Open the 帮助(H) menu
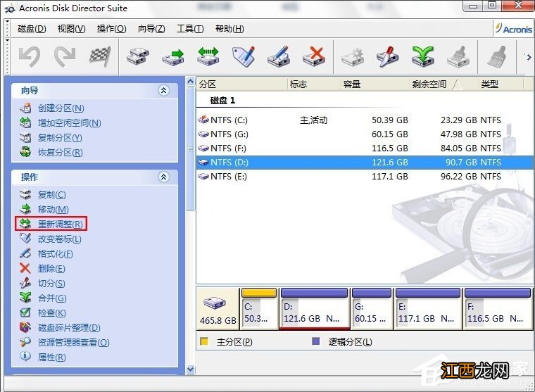 pyautogui.click(x=229, y=29)
